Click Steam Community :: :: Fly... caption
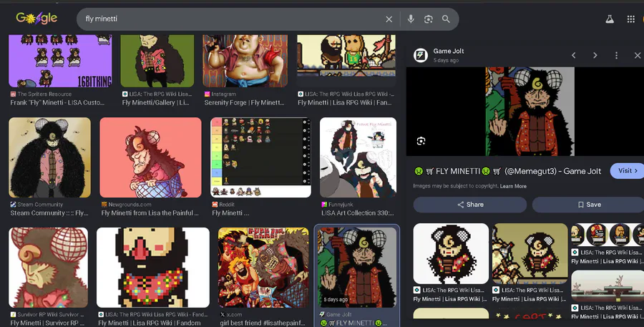Screen dimensions: 644x327 click(x=49, y=213)
